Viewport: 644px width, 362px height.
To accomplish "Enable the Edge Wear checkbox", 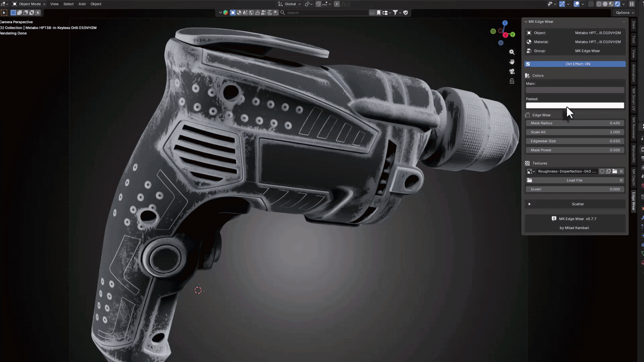I will coord(528,115).
